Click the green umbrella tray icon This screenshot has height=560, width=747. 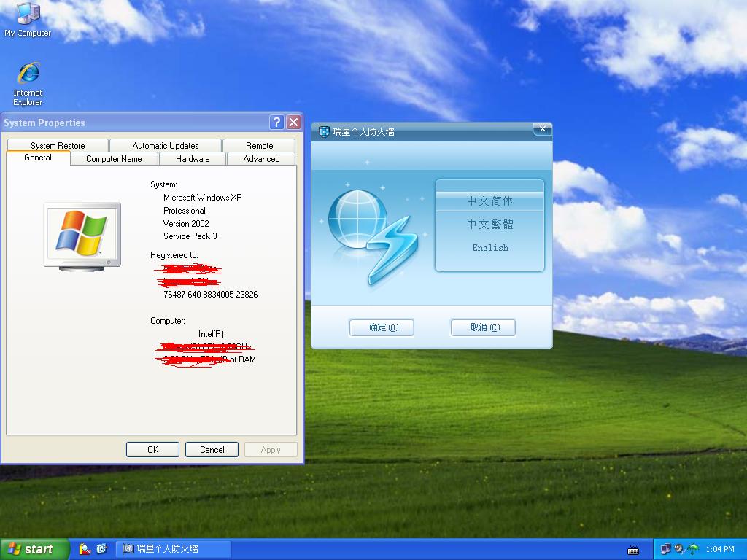coord(693,550)
